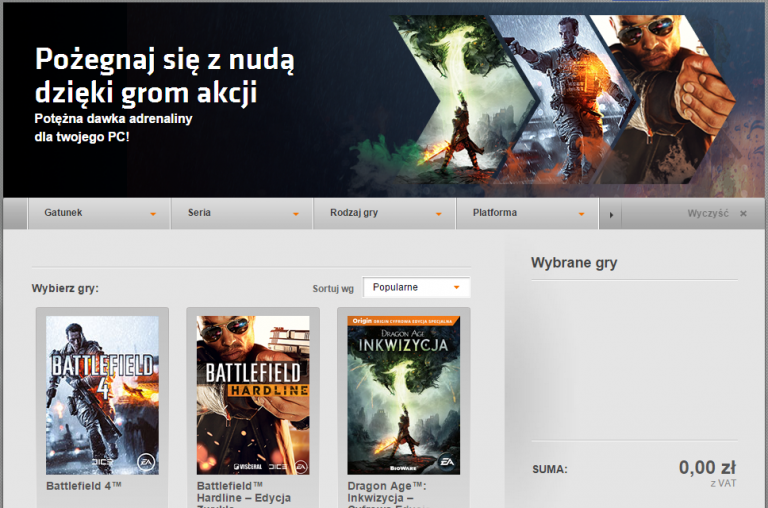Click the 'SUMA:' label
This screenshot has width=768, height=508.
[x=550, y=469]
